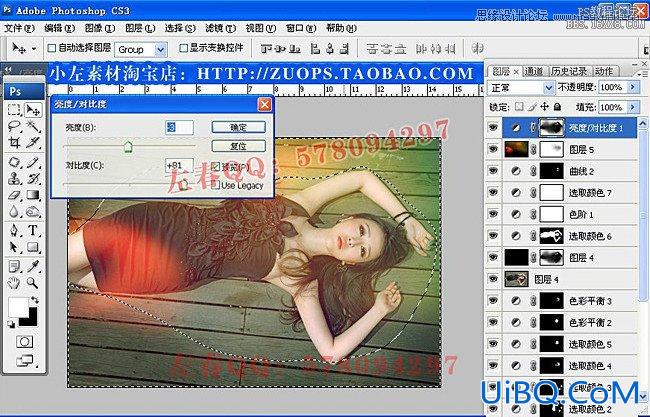Toggle the 预览 checkbox in dialog
650x417 pixels.
(215, 167)
